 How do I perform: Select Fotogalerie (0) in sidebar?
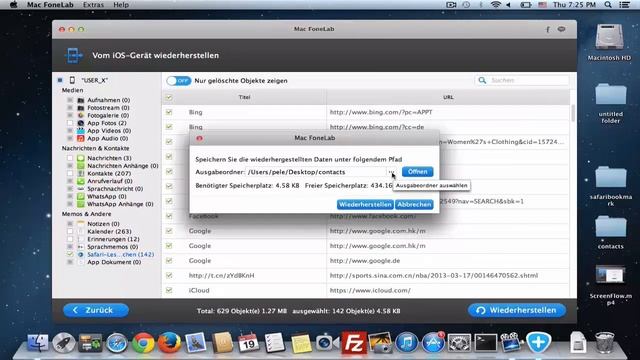click(108, 116)
